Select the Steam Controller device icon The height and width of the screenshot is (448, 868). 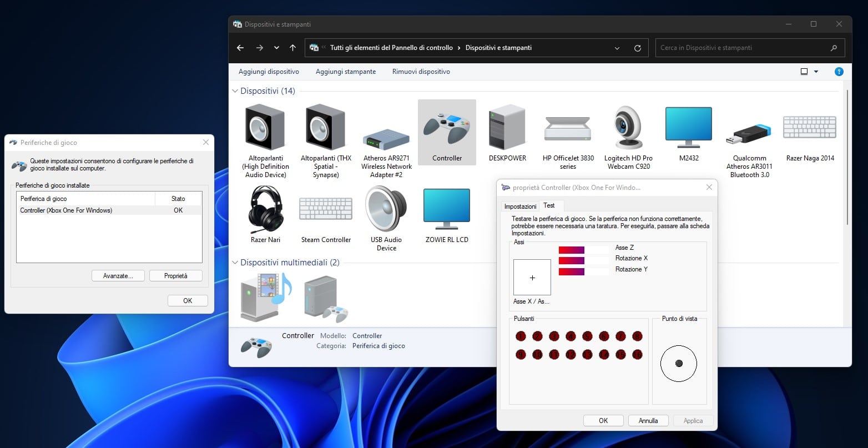[326, 209]
